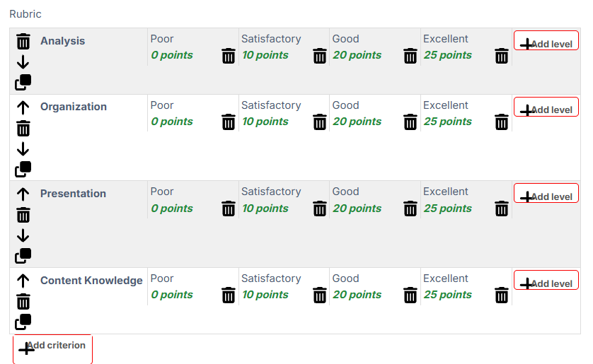The width and height of the screenshot is (593, 364).
Task: Edit Good level score for Organization
Action: pyautogui.click(x=357, y=122)
